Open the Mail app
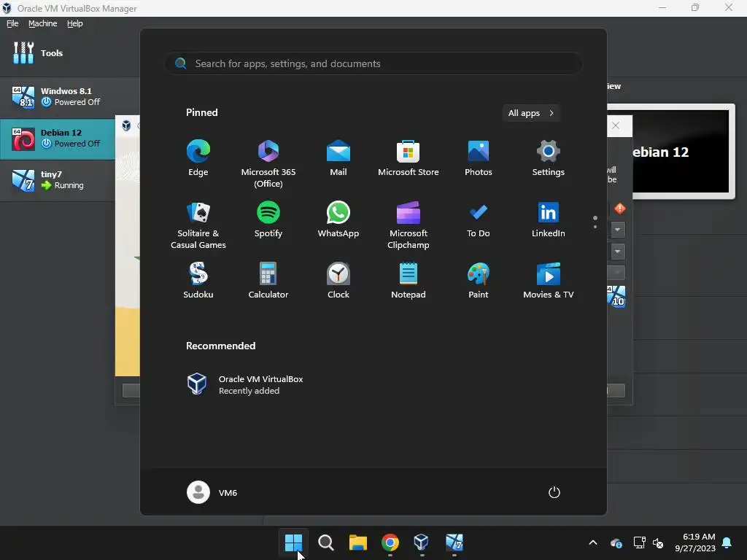747x560 pixels. 338,158
